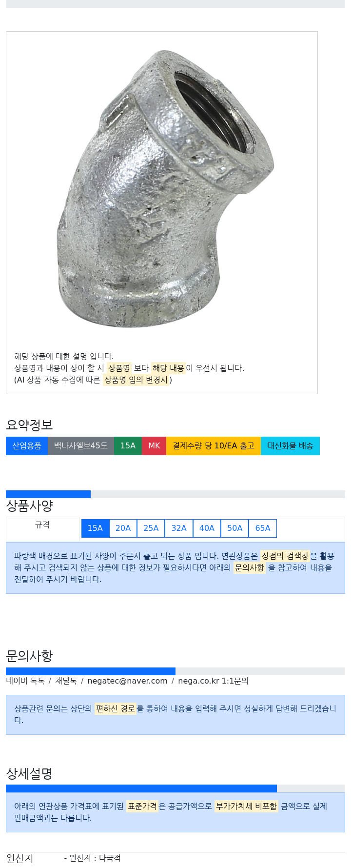
Task: Open the 채널톡 chat link
Action: tap(66, 681)
